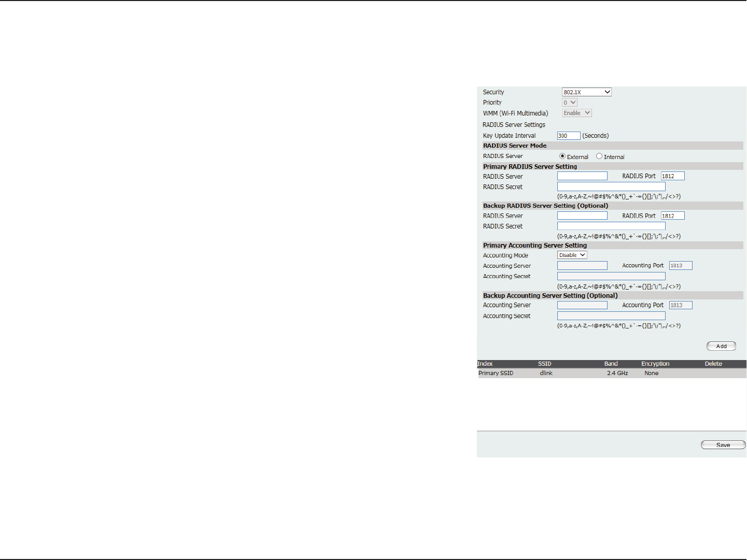Open the Priority dropdown
Viewport: 747px width, 560px height.
tap(570, 103)
